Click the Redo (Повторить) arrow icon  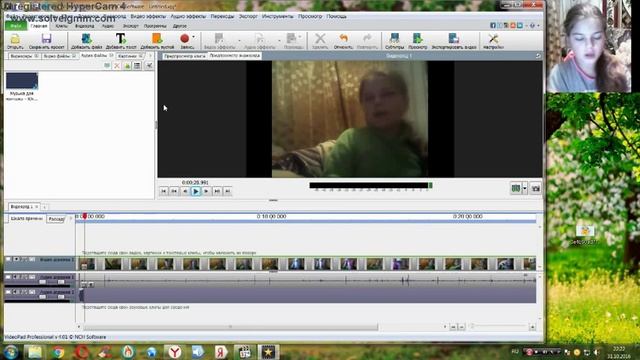pyautogui.click(x=367, y=38)
